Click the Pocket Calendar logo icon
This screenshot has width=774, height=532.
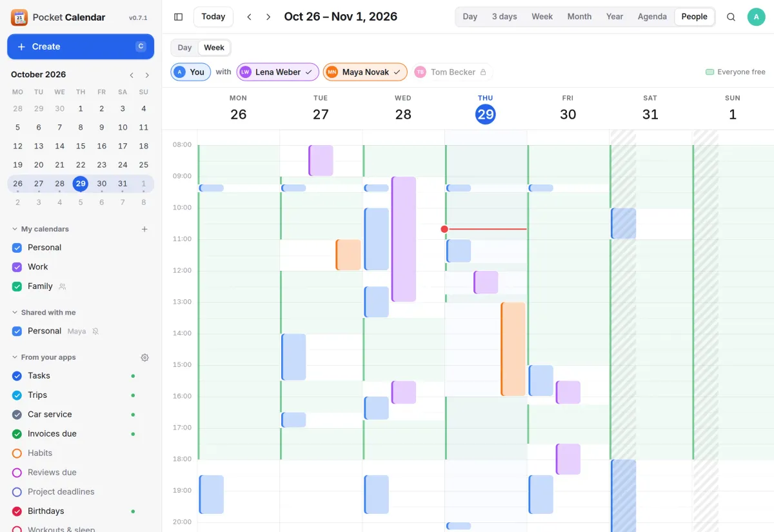[x=19, y=17]
